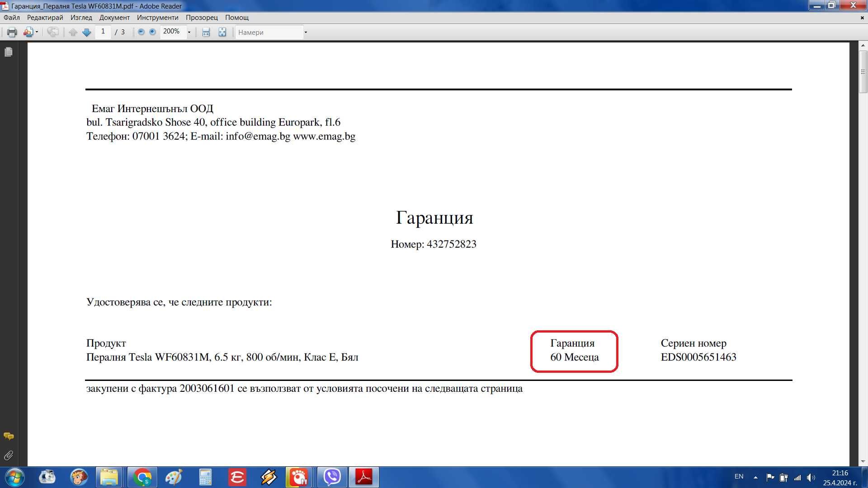
Task: Open the Изглед menu
Action: 81,18
